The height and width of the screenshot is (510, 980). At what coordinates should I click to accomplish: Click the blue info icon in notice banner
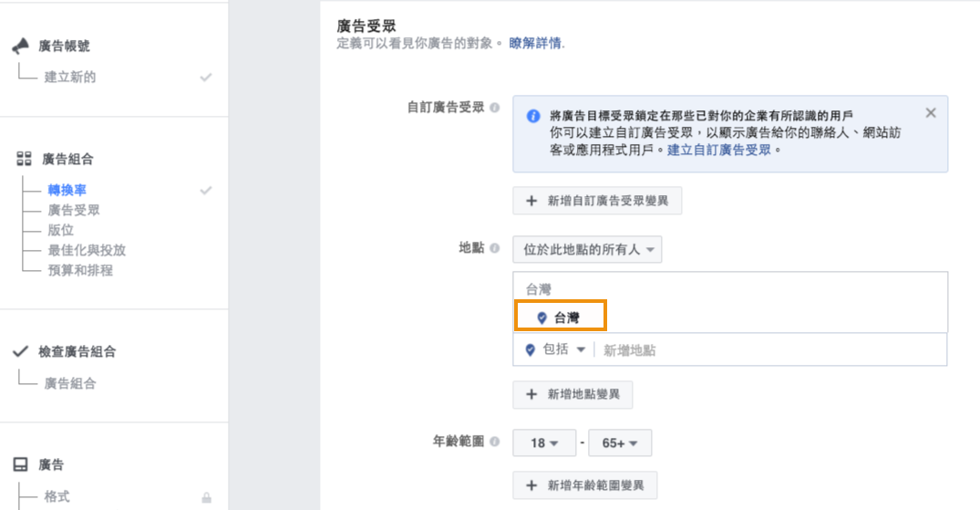pos(534,116)
